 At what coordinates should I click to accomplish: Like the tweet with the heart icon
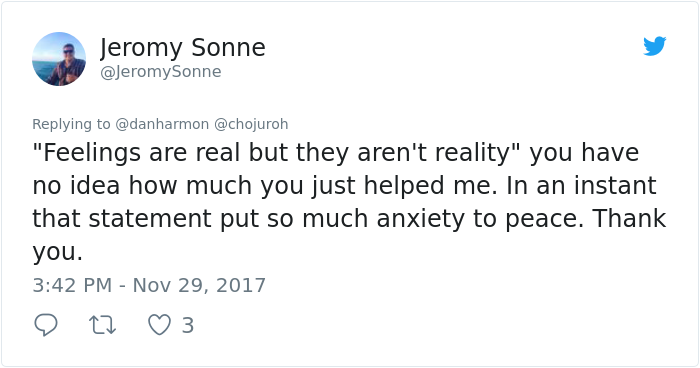[x=159, y=325]
